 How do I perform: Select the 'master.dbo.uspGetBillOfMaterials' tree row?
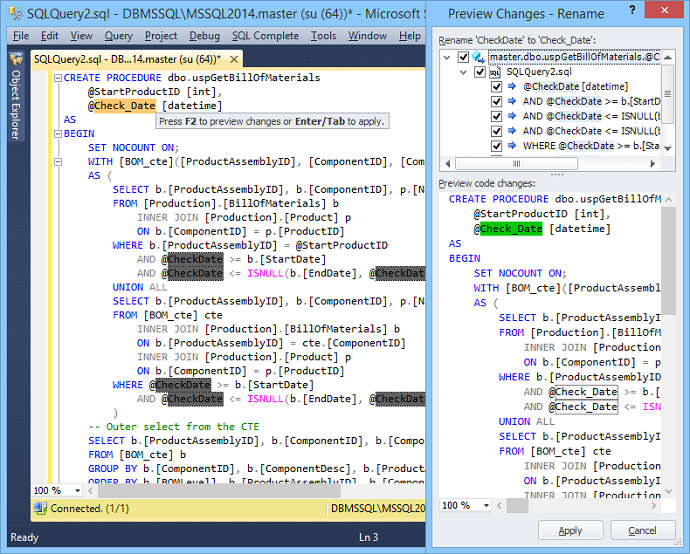(574, 57)
